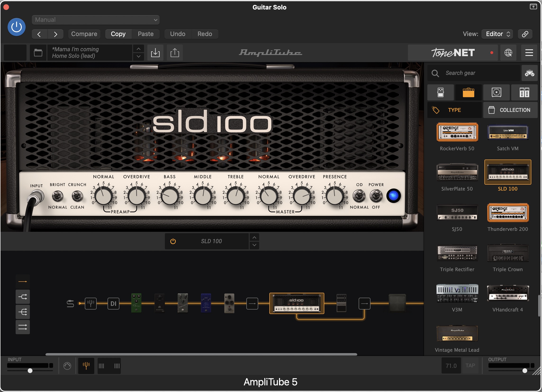Click the palette icon in bottom bar
The image size is (542, 392).
click(67, 366)
